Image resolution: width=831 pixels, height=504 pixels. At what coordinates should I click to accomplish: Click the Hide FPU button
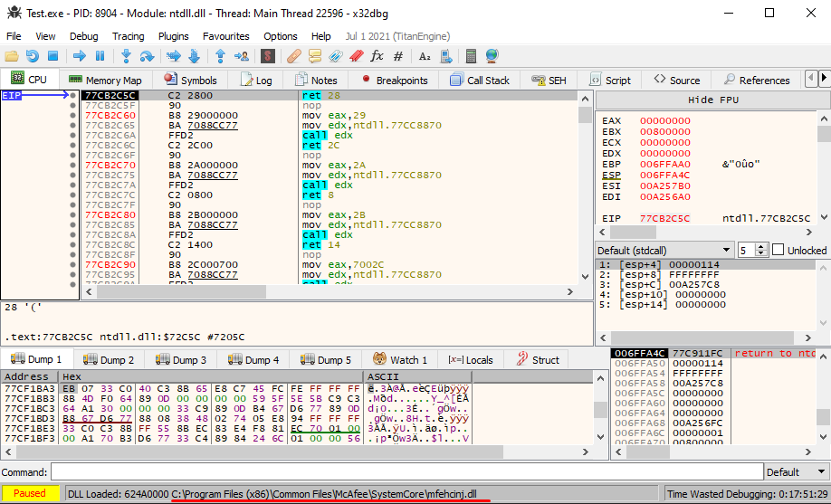[x=712, y=100]
